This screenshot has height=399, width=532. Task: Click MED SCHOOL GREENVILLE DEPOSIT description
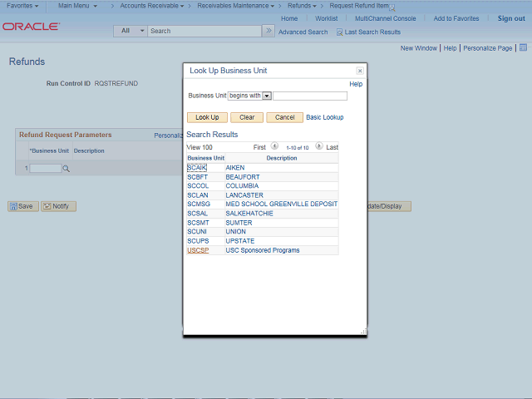point(281,204)
